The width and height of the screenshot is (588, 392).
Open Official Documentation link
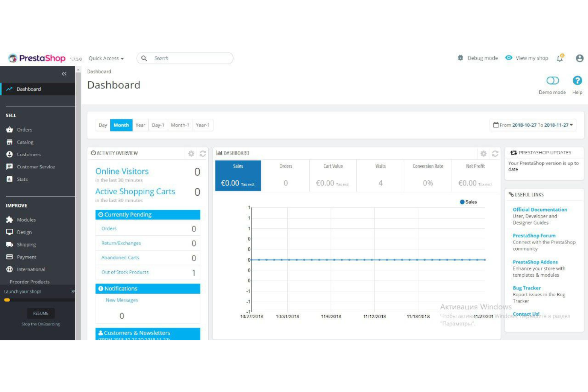[x=540, y=209]
